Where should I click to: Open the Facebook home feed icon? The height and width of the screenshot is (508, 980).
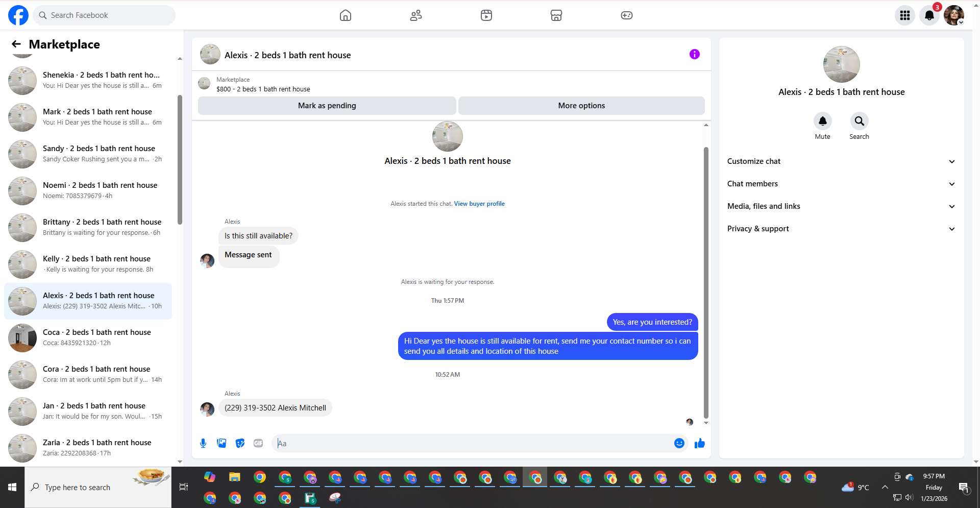[346, 15]
